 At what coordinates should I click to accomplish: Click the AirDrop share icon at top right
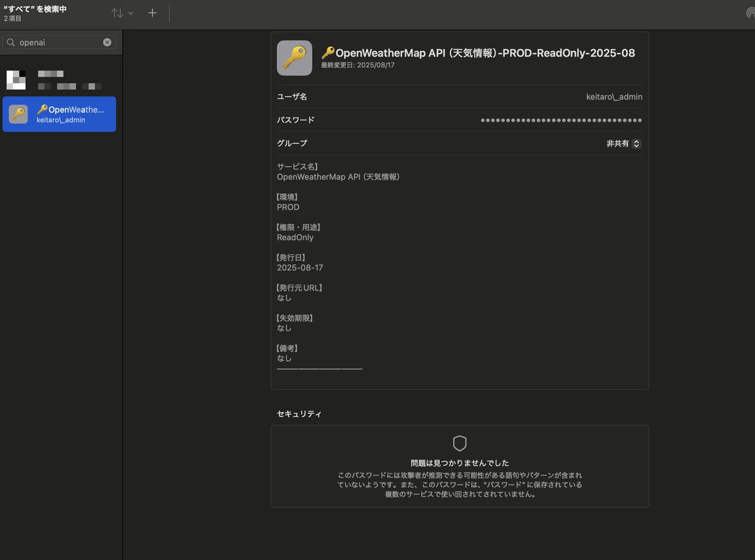click(x=749, y=13)
